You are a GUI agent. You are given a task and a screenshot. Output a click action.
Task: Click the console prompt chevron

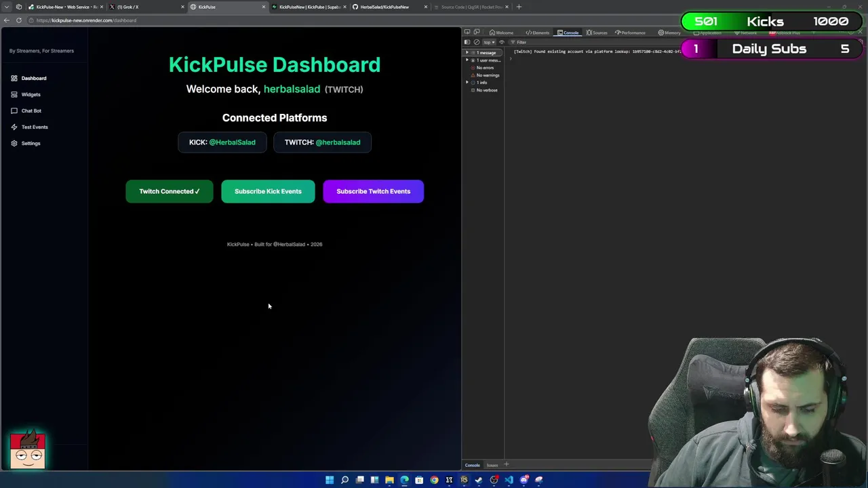511,59
